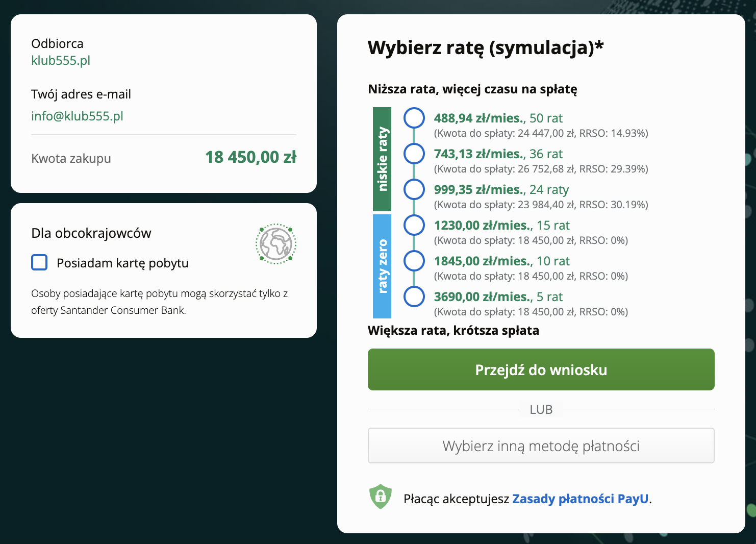Click the 488,94 zł/mies. rate text
This screenshot has height=544, width=756.
pyautogui.click(x=480, y=118)
